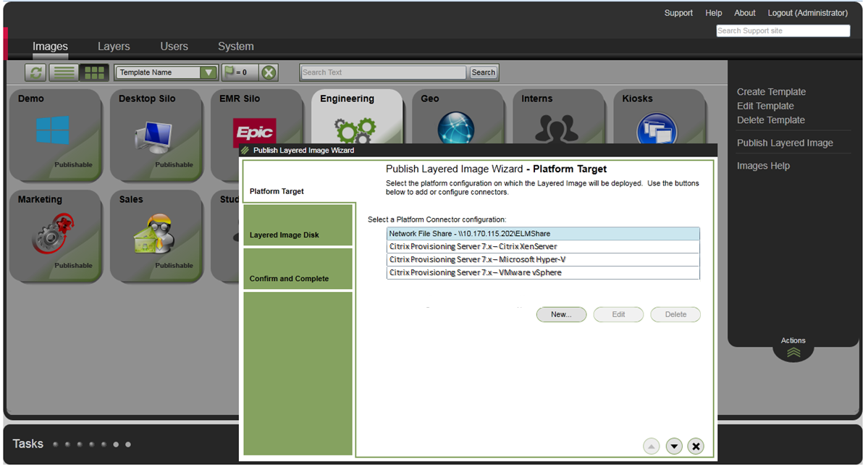
Task: Click the New connector button
Action: [561, 314]
